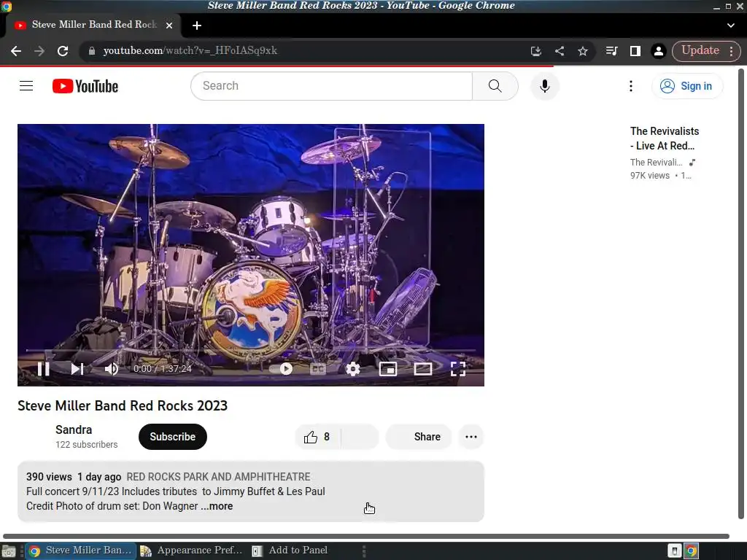Like the video thumbs up

click(318, 437)
